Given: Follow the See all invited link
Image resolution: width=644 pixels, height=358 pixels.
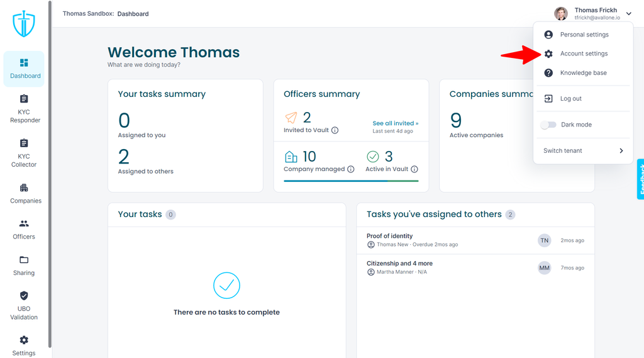Looking at the screenshot, I should pyautogui.click(x=396, y=123).
